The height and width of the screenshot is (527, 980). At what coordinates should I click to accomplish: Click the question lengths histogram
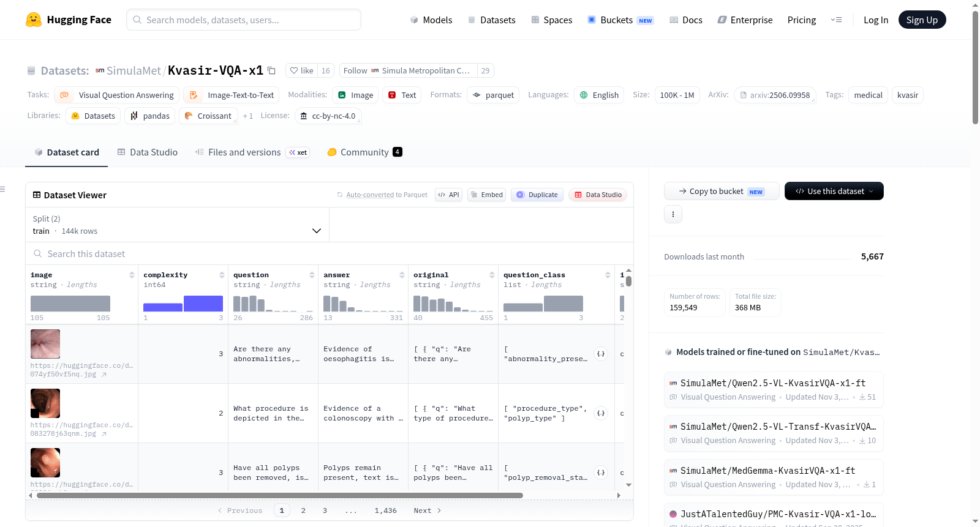273,304
